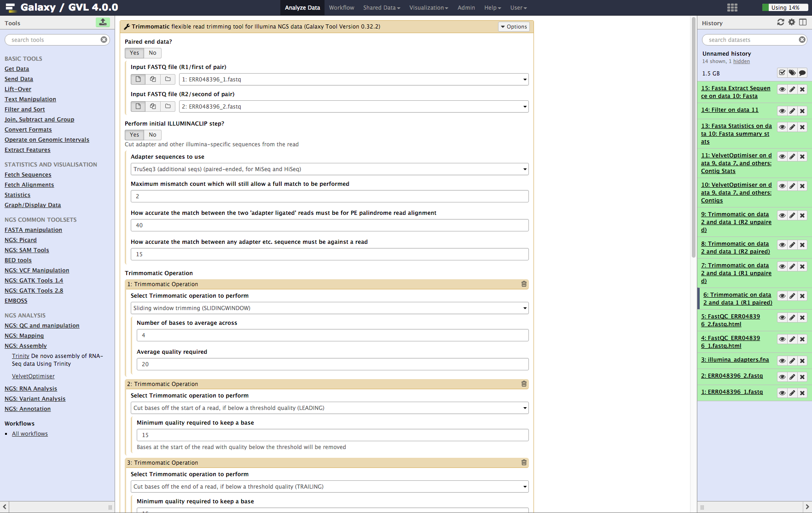Refresh the history using the refresh icon
812x513 pixels.
781,22
